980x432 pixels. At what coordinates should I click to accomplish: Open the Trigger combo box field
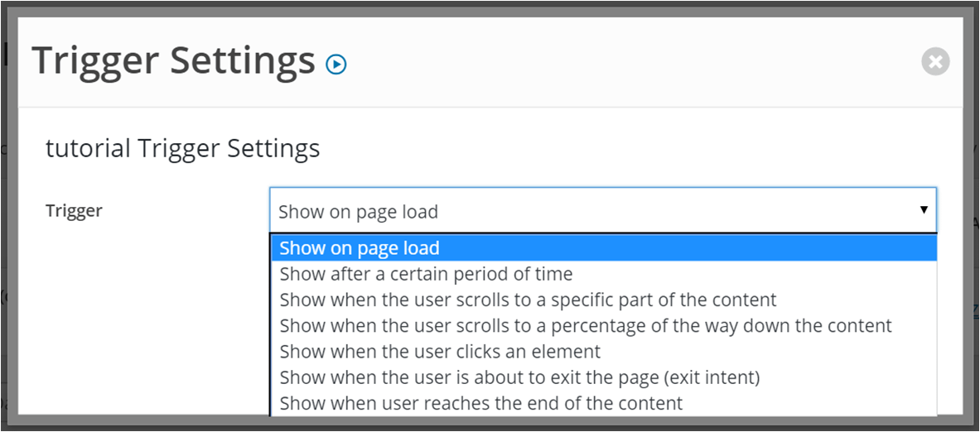(x=602, y=210)
